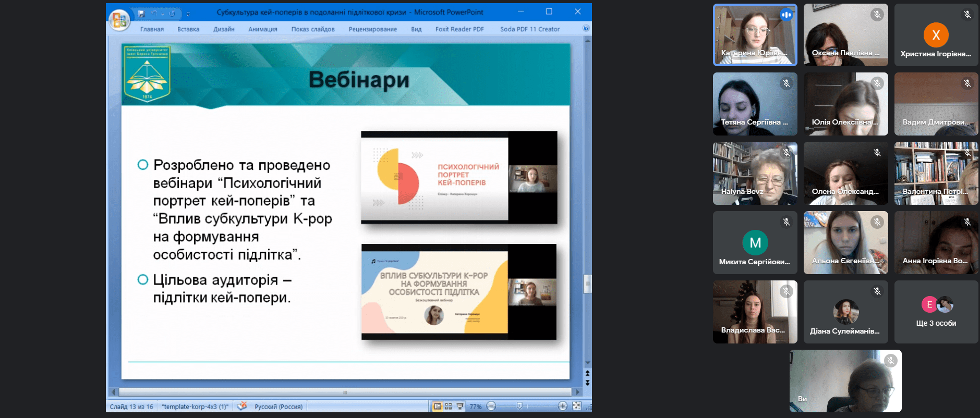The width and height of the screenshot is (980, 418).
Task: Toggle mute icon on Тетяна Сергіївна tile
Action: [787, 83]
